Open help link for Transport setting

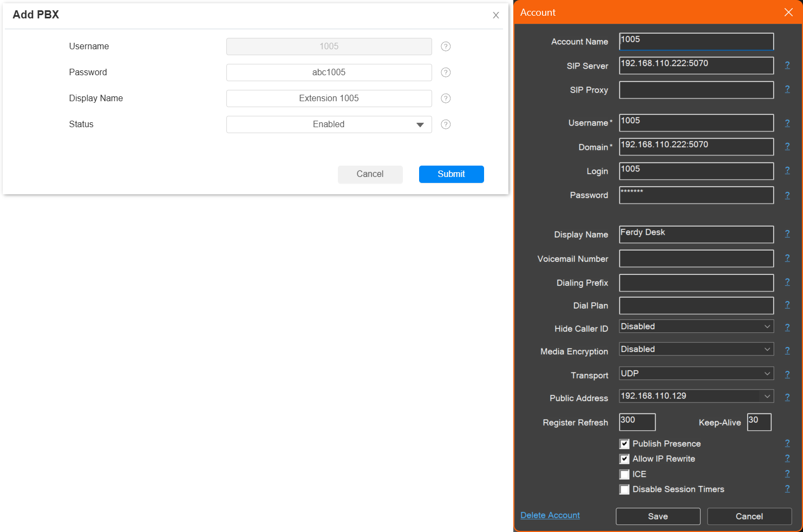pyautogui.click(x=787, y=375)
